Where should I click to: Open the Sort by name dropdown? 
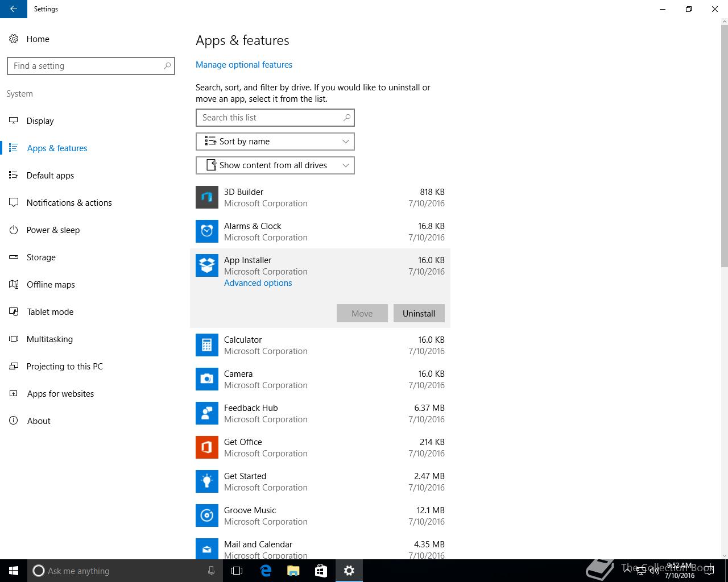275,142
